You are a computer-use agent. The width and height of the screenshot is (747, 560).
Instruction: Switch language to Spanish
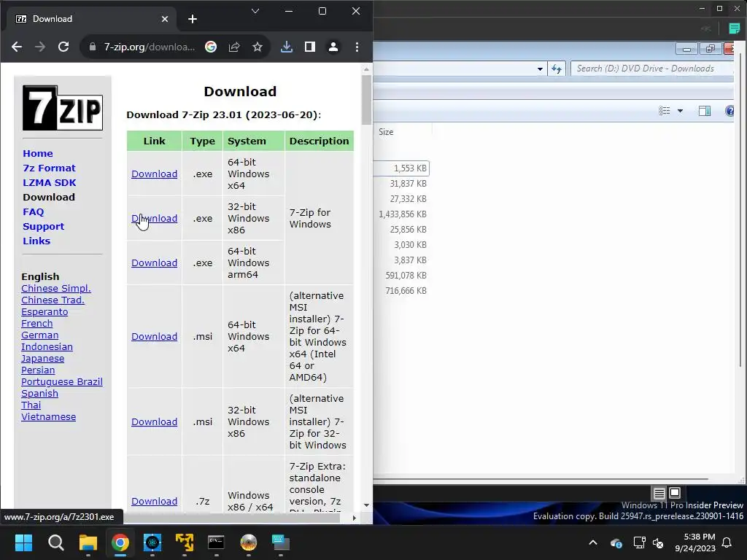(x=39, y=393)
